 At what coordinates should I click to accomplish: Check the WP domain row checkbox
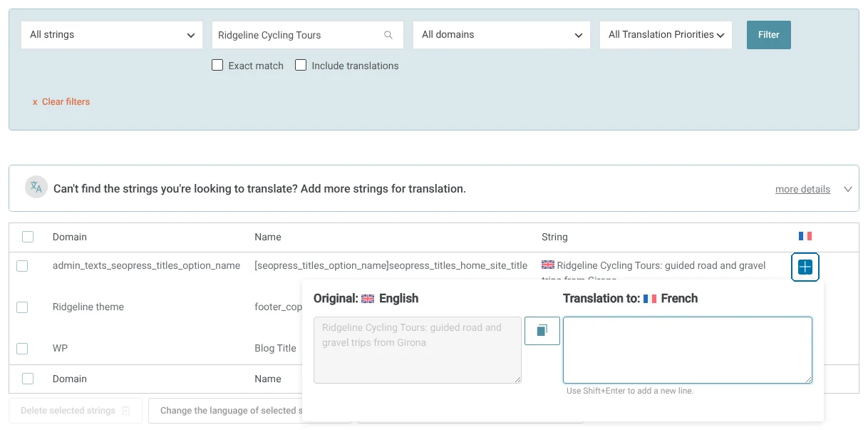22,349
